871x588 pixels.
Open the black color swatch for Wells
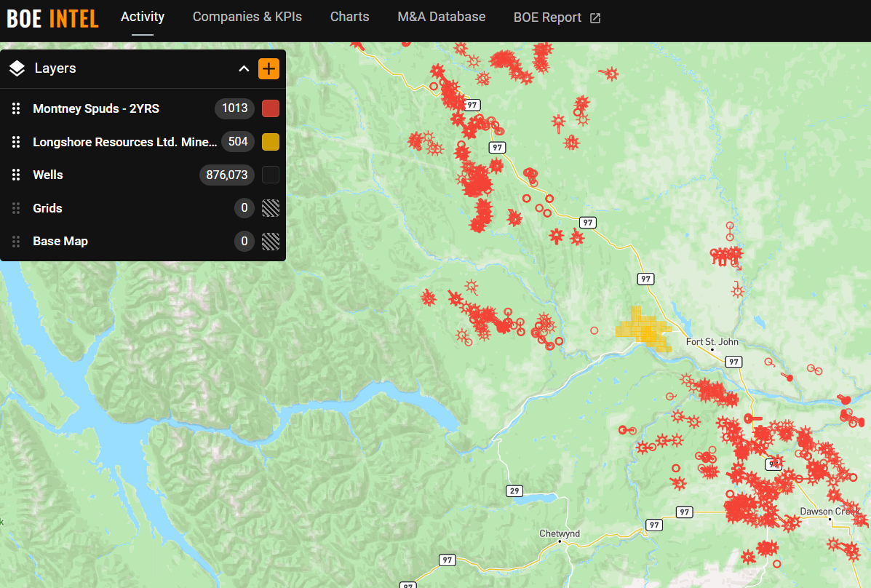point(271,175)
